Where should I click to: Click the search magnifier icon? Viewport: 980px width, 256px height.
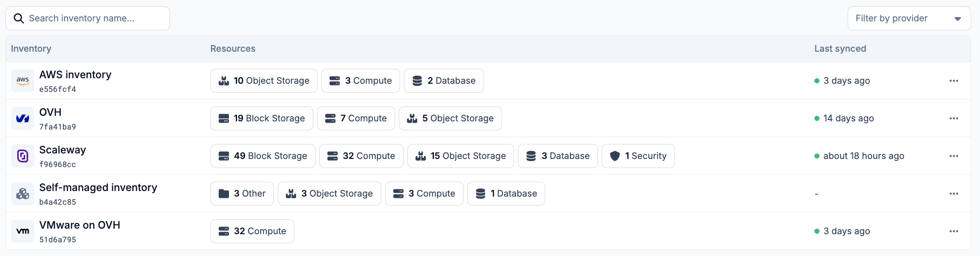19,18
